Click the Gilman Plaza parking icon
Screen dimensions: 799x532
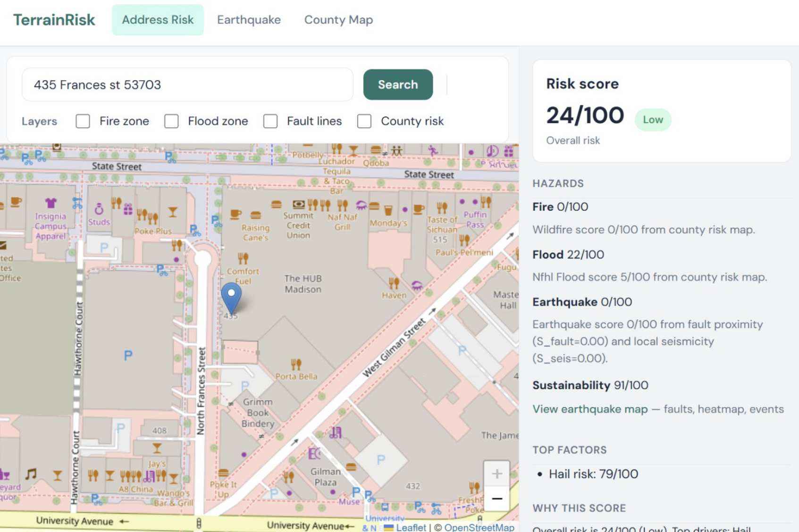click(x=380, y=459)
